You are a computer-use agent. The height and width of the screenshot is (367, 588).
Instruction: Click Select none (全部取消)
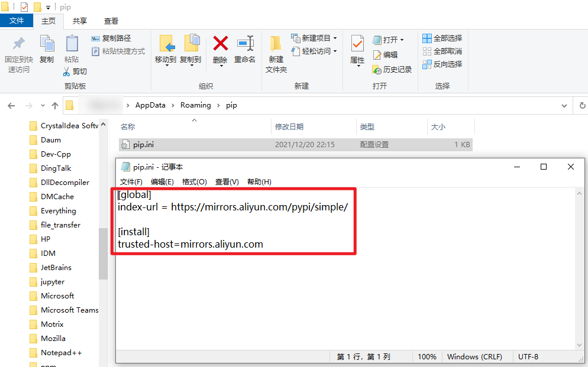point(442,51)
